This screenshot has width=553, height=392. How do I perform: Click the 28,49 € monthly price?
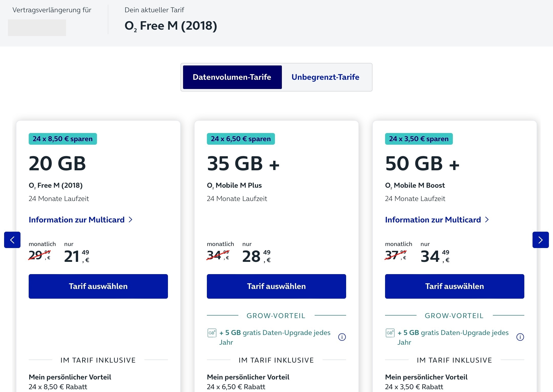(x=256, y=256)
